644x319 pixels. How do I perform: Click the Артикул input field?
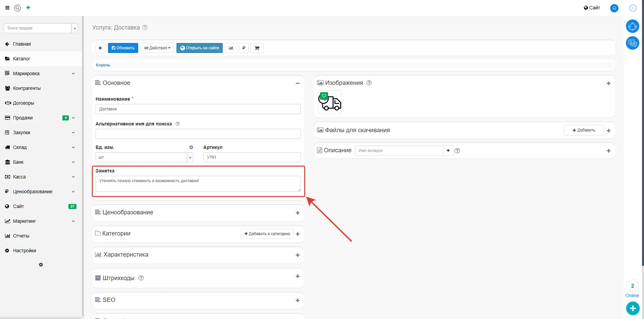click(x=252, y=157)
